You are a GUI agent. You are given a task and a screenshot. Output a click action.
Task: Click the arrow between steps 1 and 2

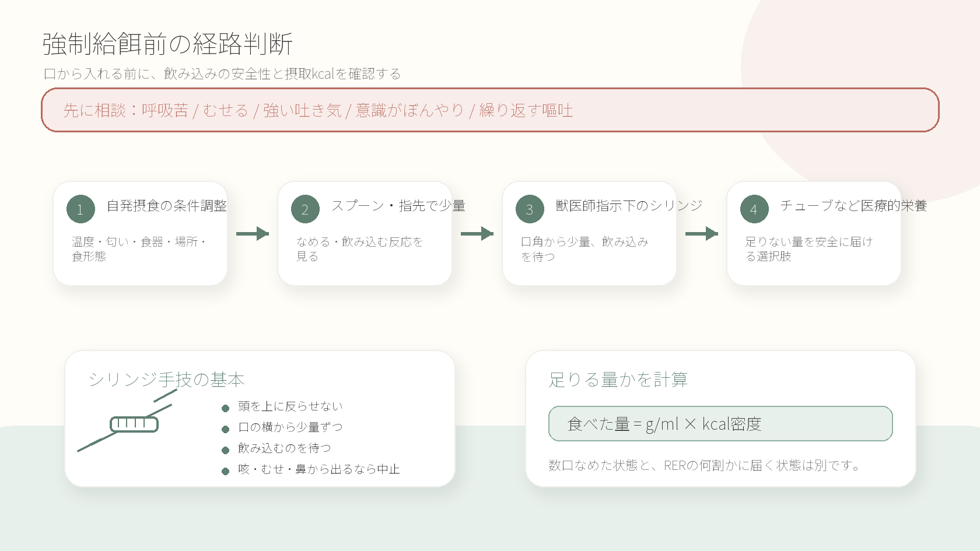253,234
